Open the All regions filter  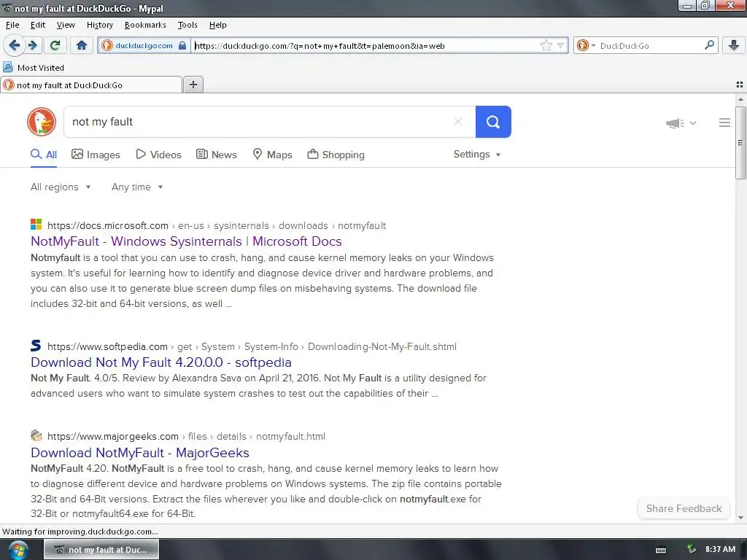point(61,187)
